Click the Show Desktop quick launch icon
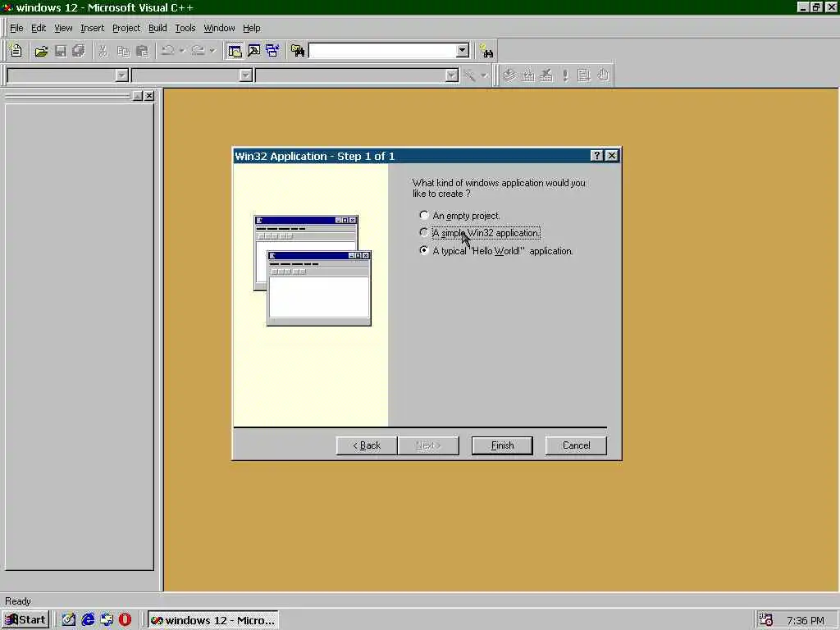 [69, 619]
